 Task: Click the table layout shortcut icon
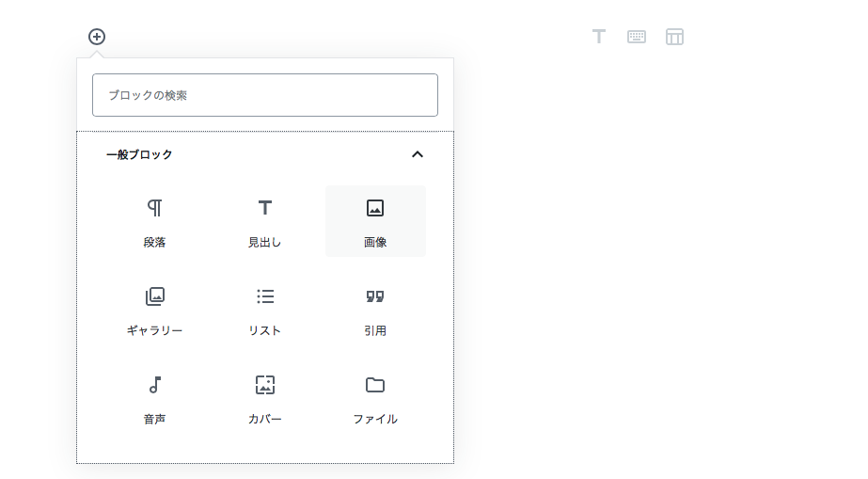pos(675,37)
